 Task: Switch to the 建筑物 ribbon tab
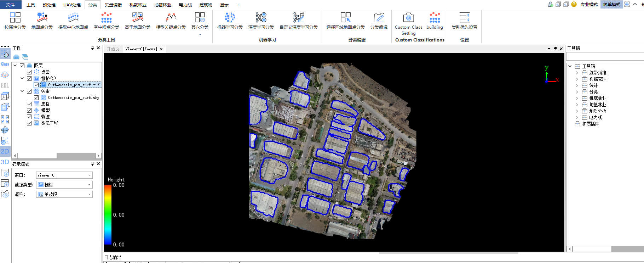206,5
